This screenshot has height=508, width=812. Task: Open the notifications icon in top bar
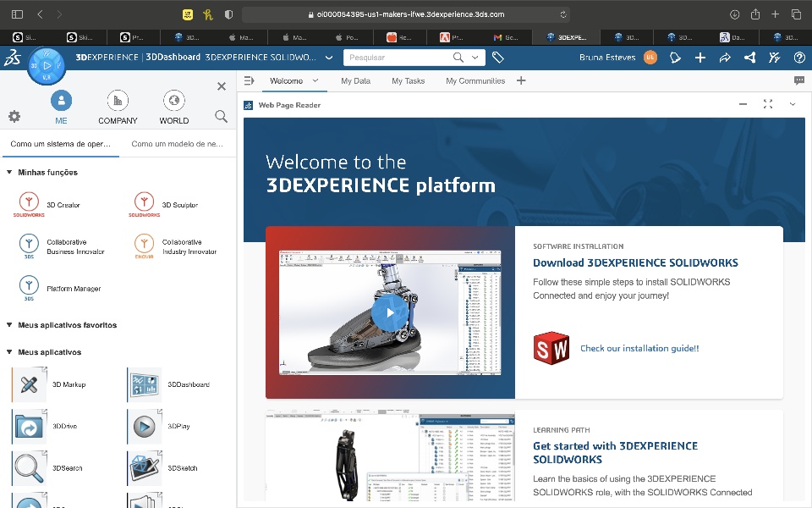coord(675,58)
